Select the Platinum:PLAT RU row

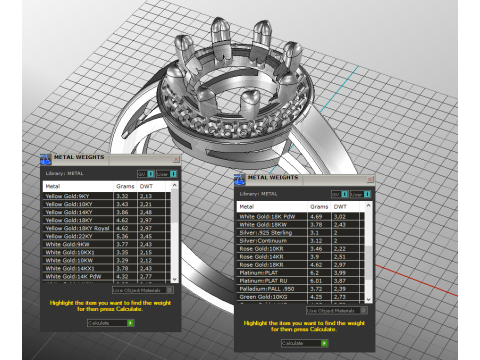click(301, 281)
